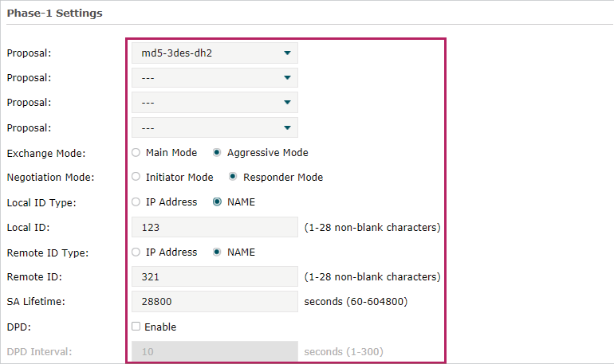Focus the SA Lifetime field showing 28800

click(215, 302)
